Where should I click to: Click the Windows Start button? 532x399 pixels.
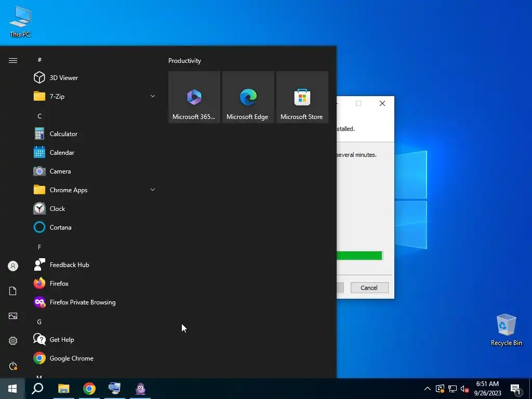tap(12, 389)
